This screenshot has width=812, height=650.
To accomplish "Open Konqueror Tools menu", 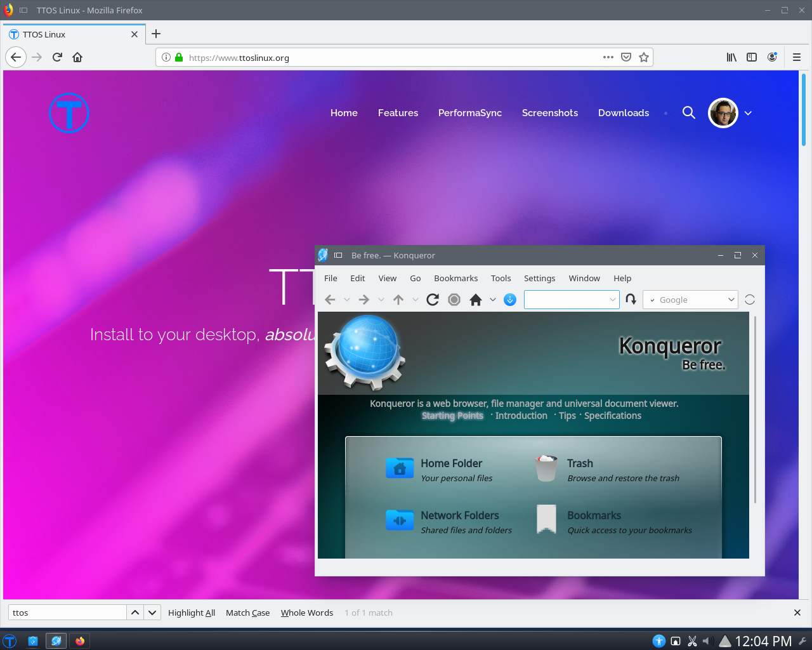I will point(501,278).
